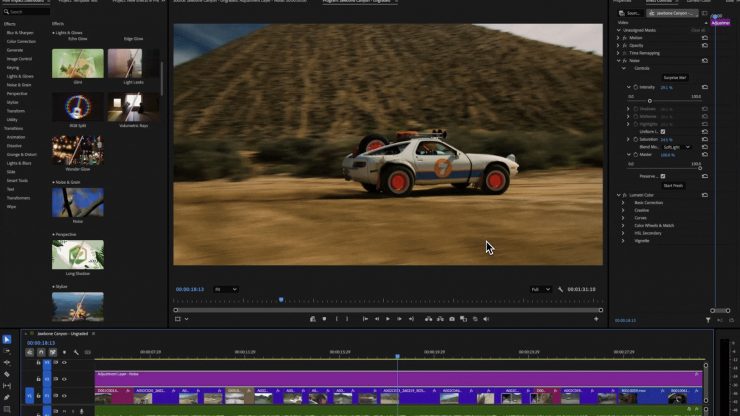Select Noise & Grain effects category
Image resolution: width=740 pixels, height=416 pixels.
pos(19,85)
